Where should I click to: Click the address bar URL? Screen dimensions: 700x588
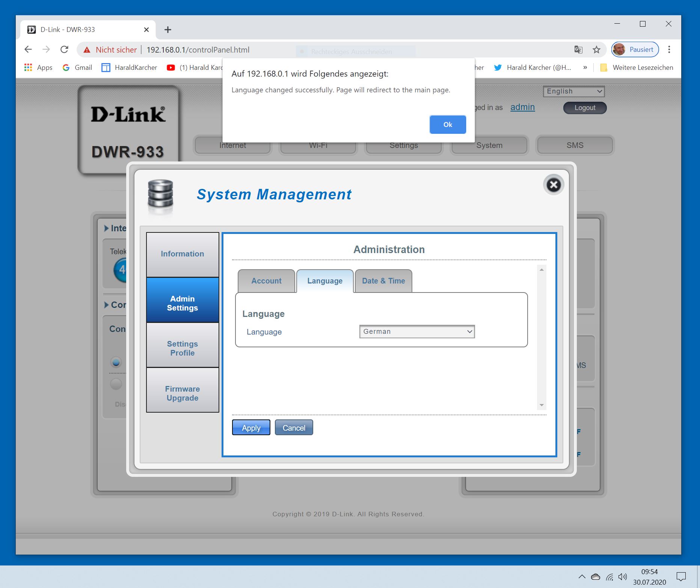[x=198, y=50]
